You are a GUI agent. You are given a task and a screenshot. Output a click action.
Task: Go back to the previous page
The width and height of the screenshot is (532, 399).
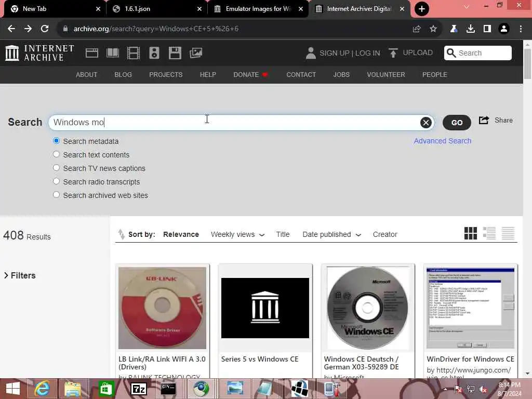tap(11, 29)
